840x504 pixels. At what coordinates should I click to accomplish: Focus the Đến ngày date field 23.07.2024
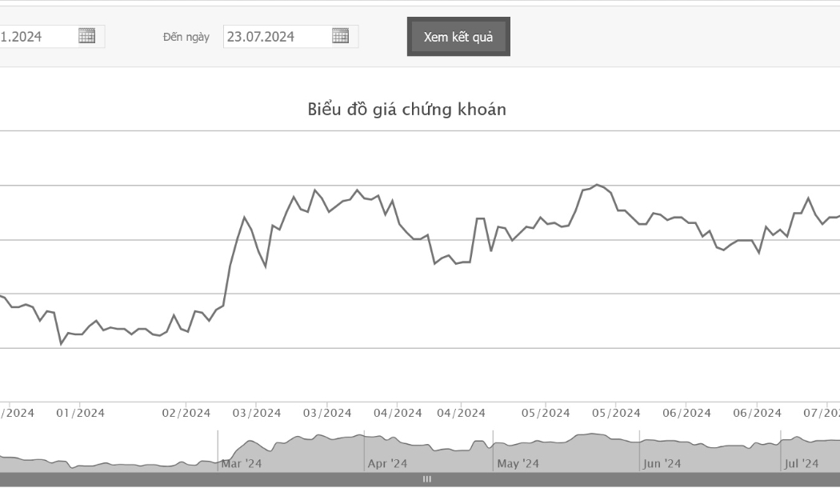click(x=278, y=37)
